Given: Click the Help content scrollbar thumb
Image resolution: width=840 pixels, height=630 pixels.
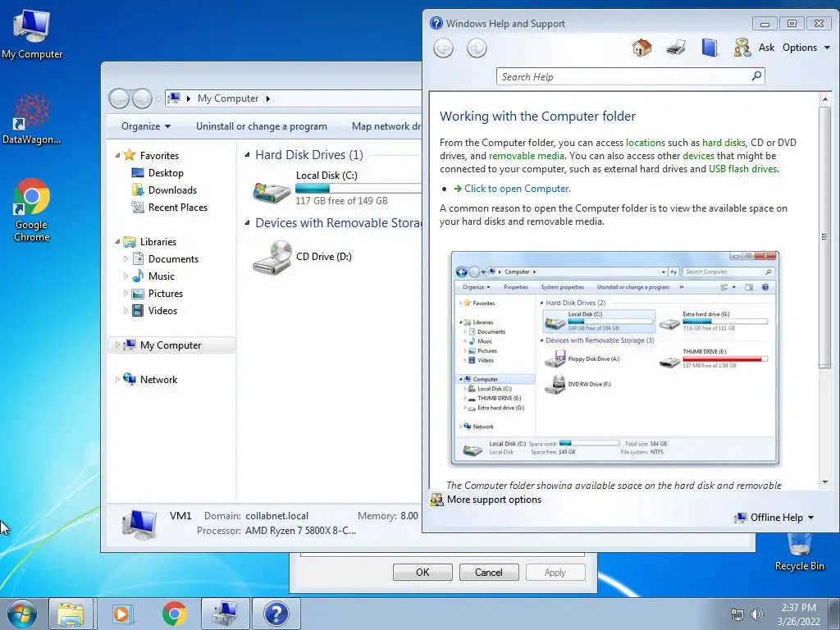Looking at the screenshot, I should 825,237.
